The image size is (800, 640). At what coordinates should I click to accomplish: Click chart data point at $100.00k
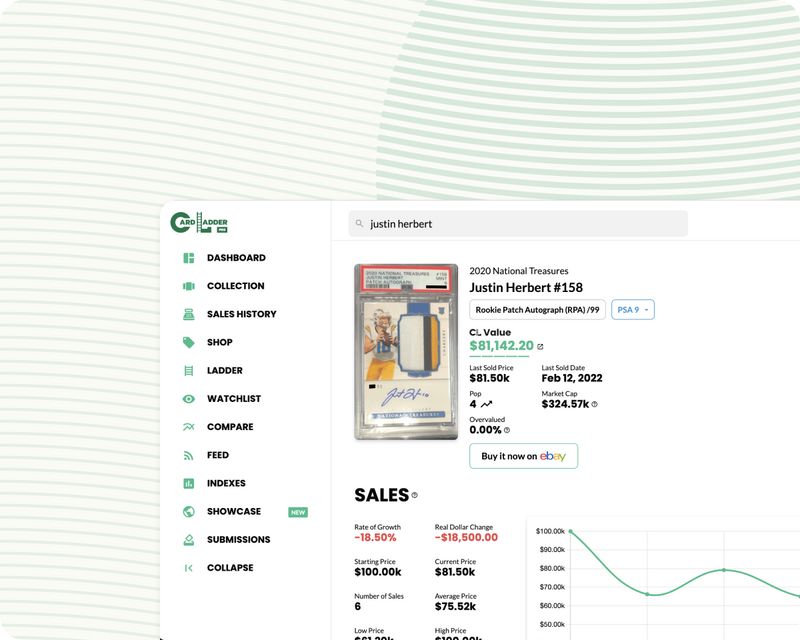point(570,531)
